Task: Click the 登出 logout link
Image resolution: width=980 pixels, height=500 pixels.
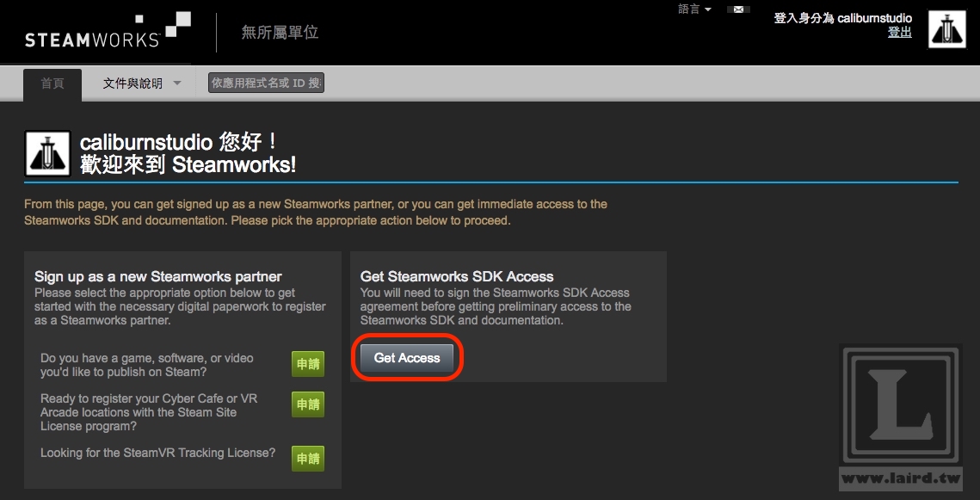Action: coord(899,33)
